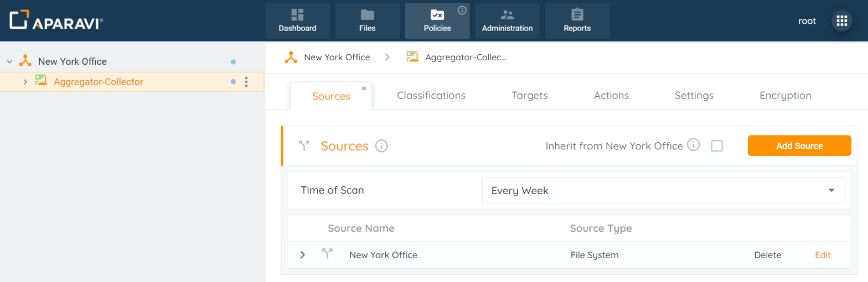Open the Files folder icon
Viewport: 868px width, 282px height.
pyautogui.click(x=367, y=15)
